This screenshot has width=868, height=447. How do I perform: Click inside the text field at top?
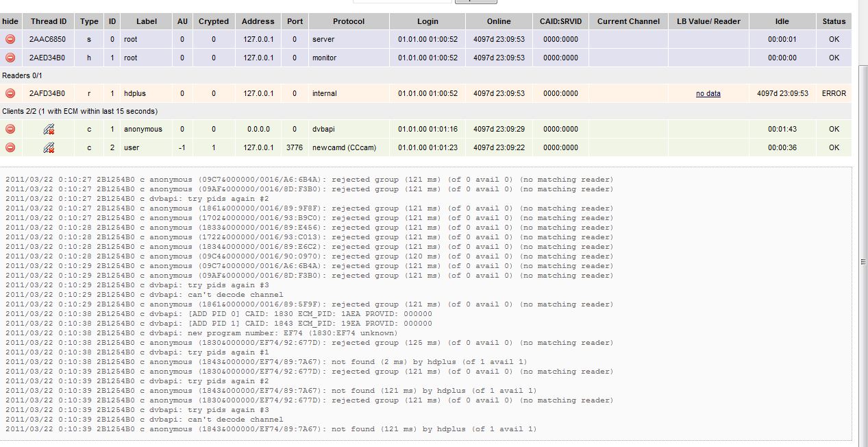pos(401,1)
